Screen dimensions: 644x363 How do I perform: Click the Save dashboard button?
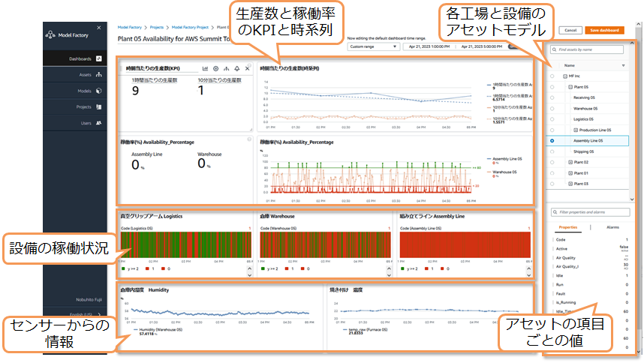[604, 30]
